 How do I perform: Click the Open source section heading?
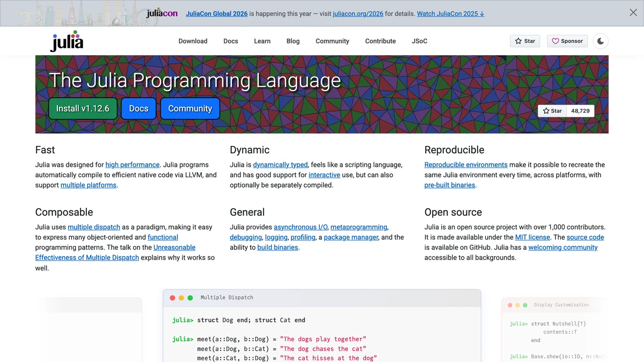453,212
